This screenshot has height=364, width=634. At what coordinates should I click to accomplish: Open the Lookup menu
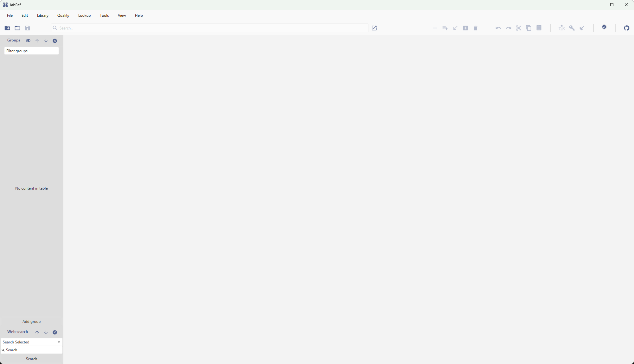click(x=84, y=16)
